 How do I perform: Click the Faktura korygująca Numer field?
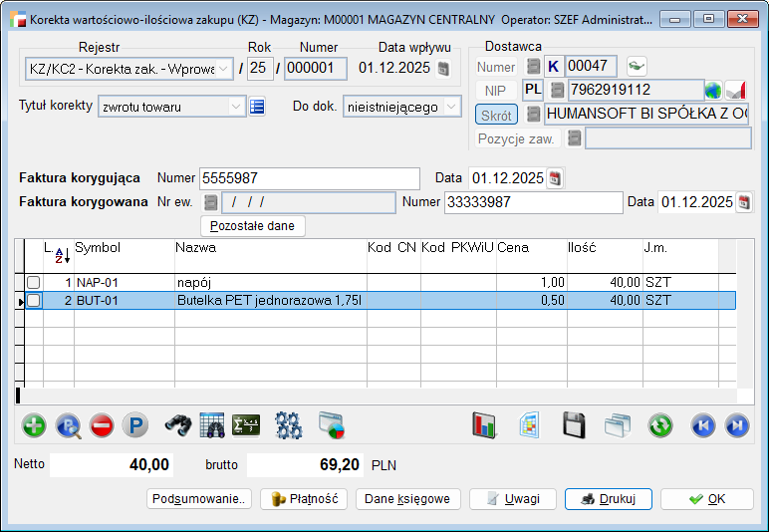[x=309, y=178]
